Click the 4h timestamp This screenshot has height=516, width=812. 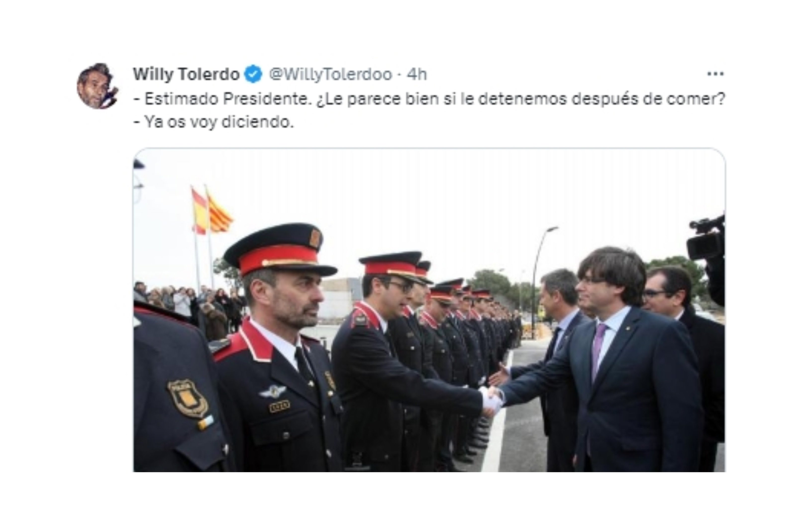click(x=417, y=75)
